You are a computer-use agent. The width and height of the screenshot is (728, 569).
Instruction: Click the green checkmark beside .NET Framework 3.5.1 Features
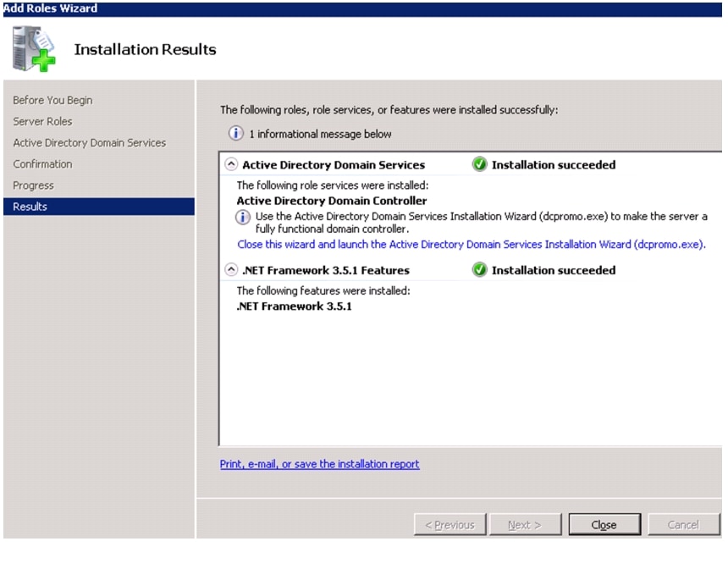pos(479,270)
